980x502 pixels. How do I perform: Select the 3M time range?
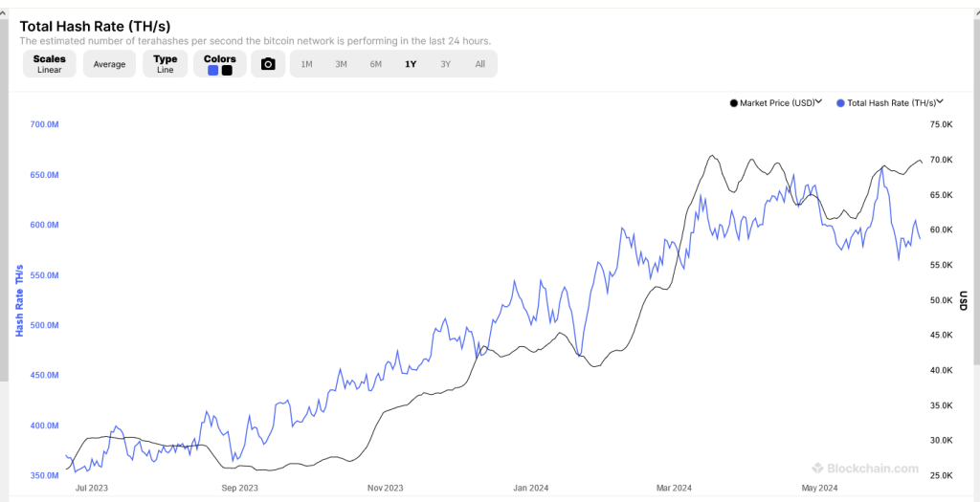pyautogui.click(x=341, y=64)
